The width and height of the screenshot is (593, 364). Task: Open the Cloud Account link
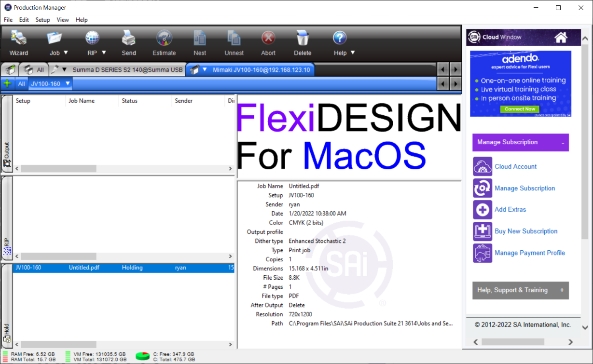(x=515, y=166)
